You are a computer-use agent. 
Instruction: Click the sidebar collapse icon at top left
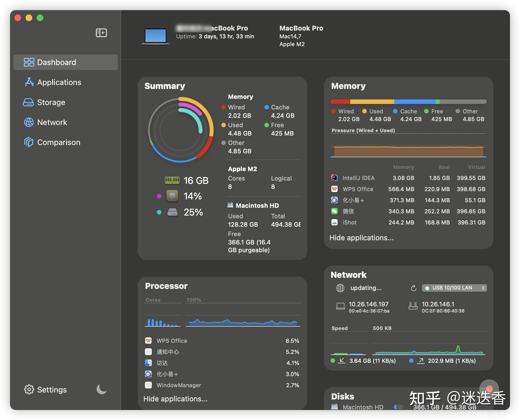pos(101,32)
